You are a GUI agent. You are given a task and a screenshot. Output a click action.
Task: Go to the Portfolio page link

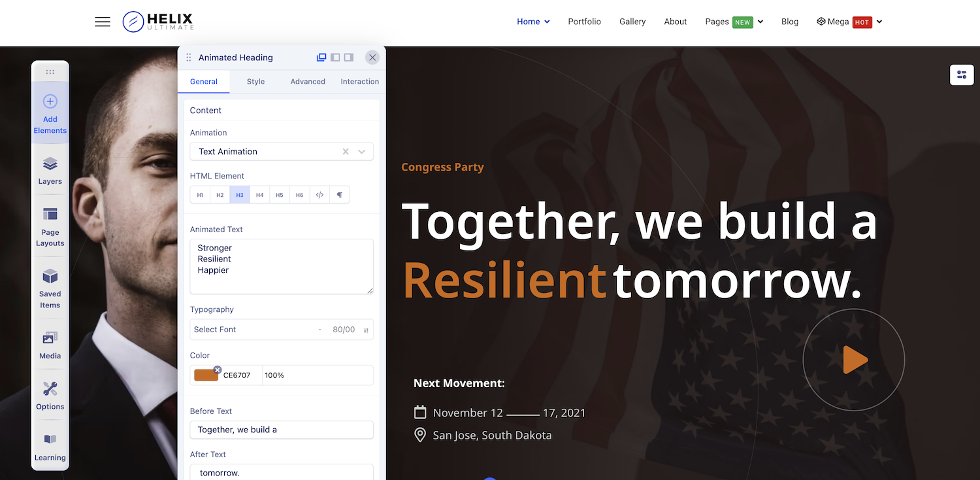coord(584,22)
